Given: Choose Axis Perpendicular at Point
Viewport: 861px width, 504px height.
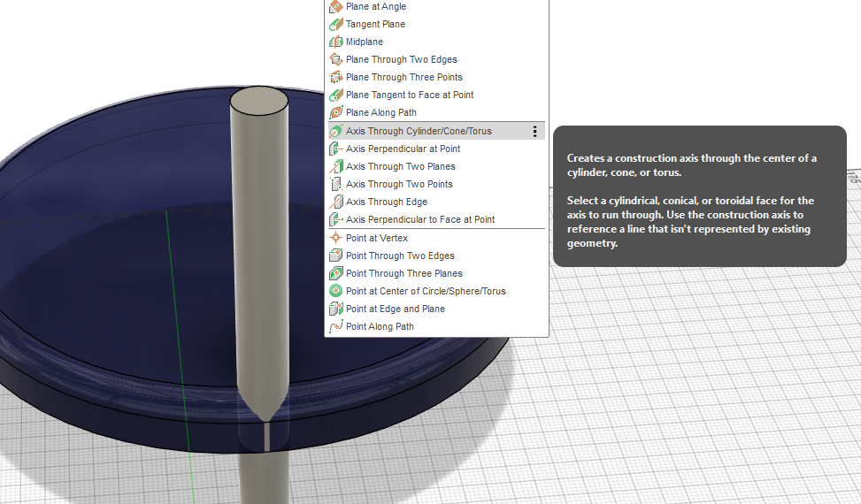Looking at the screenshot, I should click(x=403, y=149).
